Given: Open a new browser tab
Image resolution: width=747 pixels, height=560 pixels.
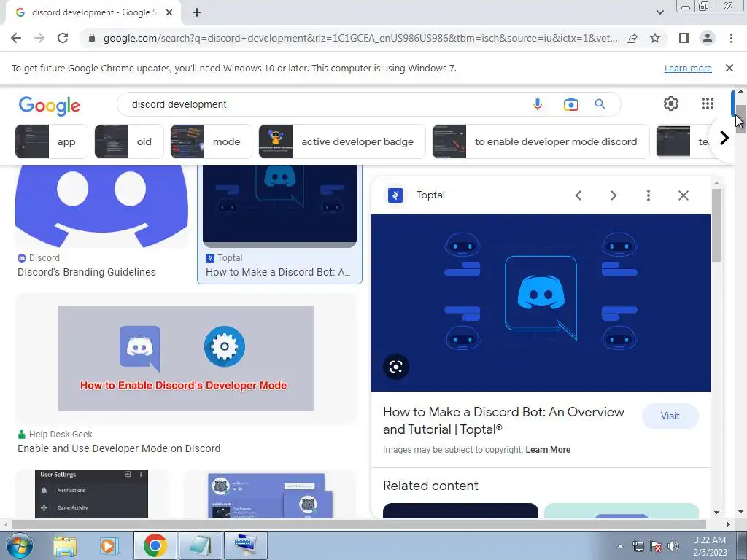Looking at the screenshot, I should (197, 13).
